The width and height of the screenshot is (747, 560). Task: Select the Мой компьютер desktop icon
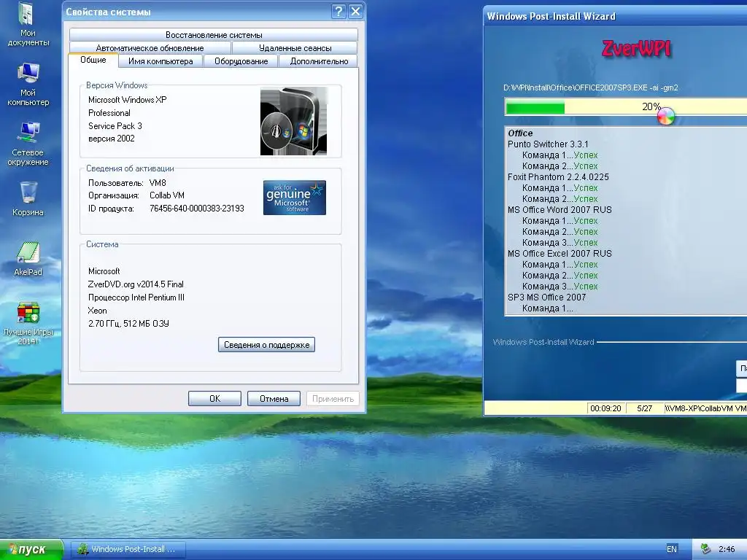tap(28, 85)
